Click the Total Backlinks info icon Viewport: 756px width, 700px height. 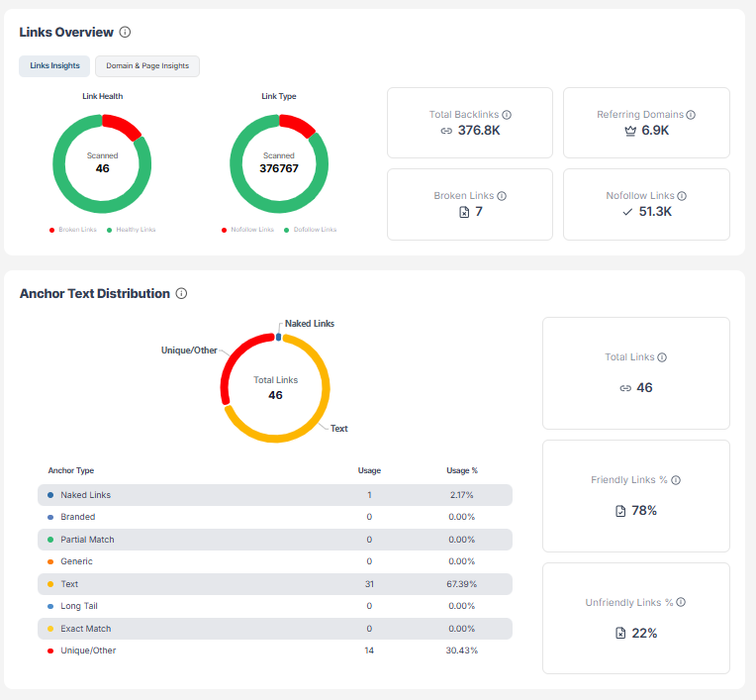(507, 115)
